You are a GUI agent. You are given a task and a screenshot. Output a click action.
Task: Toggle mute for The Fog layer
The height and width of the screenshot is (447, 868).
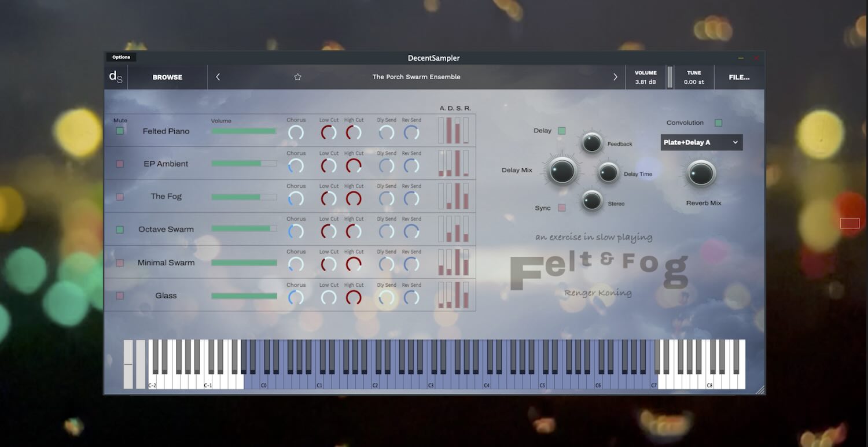tap(120, 197)
